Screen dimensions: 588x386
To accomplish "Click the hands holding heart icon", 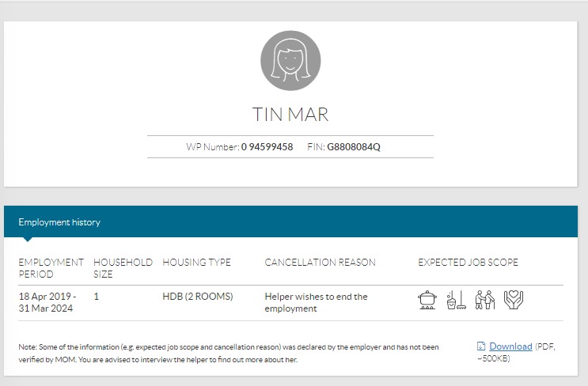I will (x=514, y=301).
